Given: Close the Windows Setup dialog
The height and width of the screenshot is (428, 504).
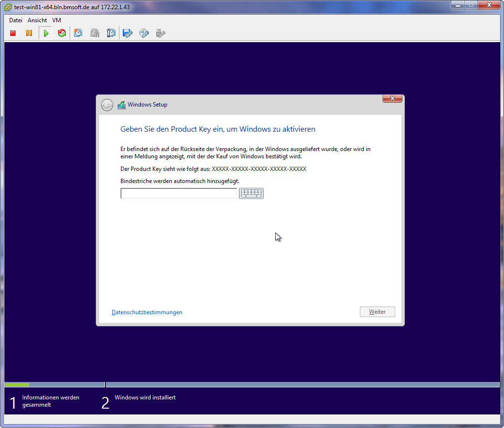Looking at the screenshot, I should click(x=392, y=98).
